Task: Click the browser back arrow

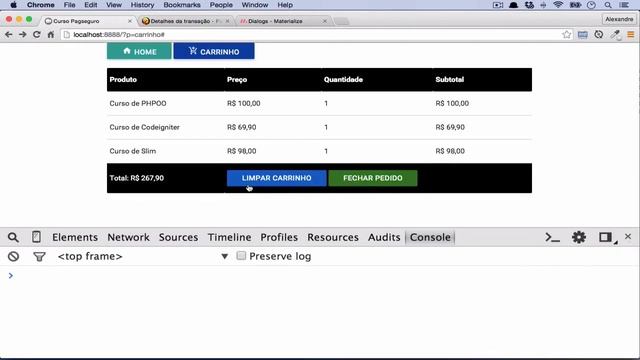Action: tap(9, 35)
